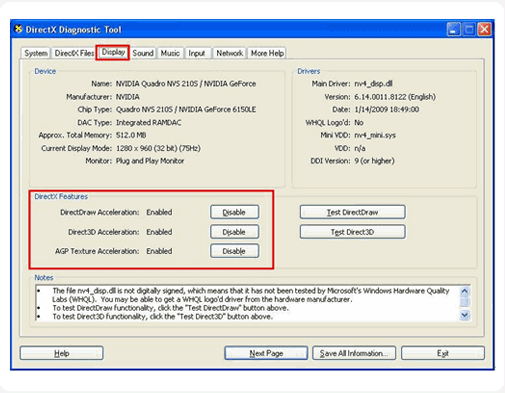Disable Direct3D Acceleration
The width and height of the screenshot is (505, 393).
click(x=234, y=232)
